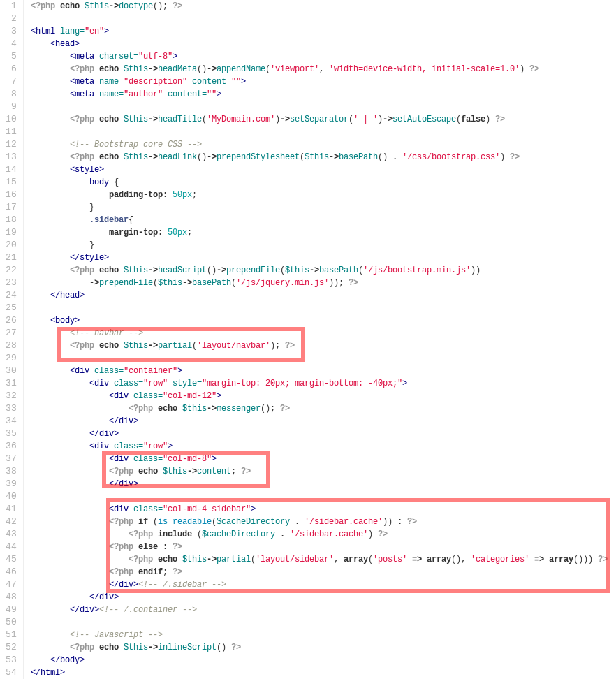Click line number 41 in the gutter

[x=11, y=509]
